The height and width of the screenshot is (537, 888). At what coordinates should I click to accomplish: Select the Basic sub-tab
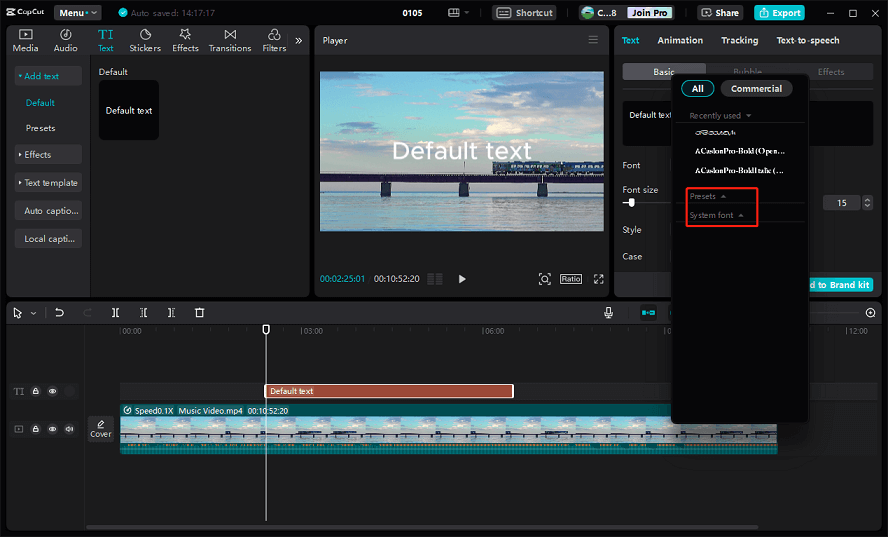(664, 72)
